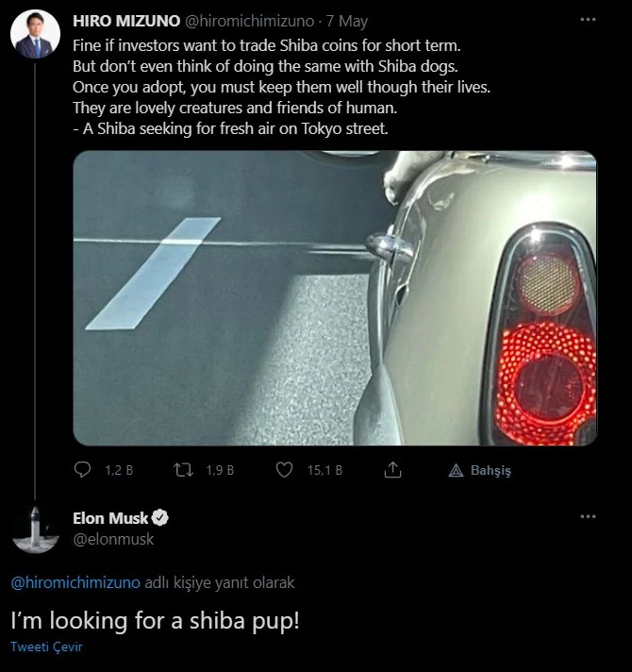Like the tweet with the heart icon
Viewport: 632px width, 672px height.
click(x=284, y=469)
